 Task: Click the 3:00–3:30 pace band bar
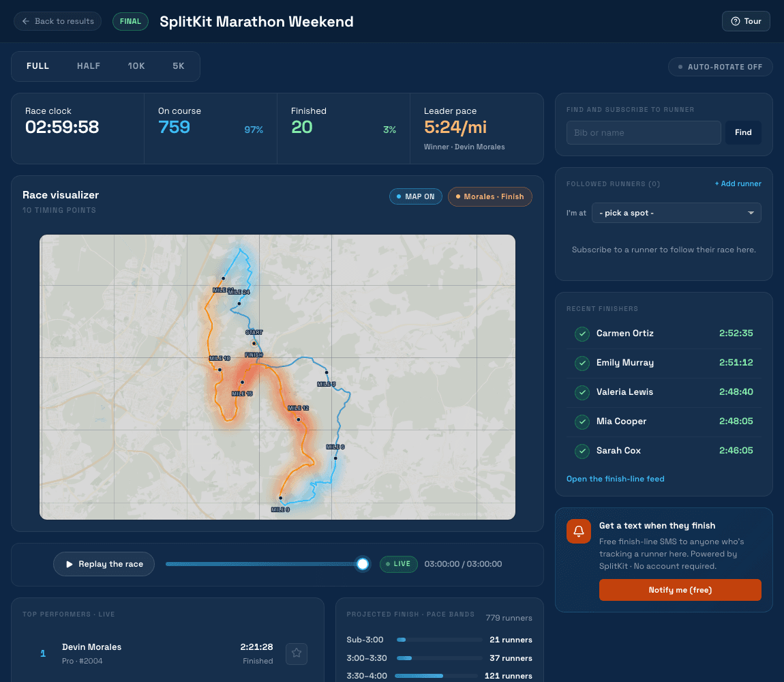tap(440, 658)
